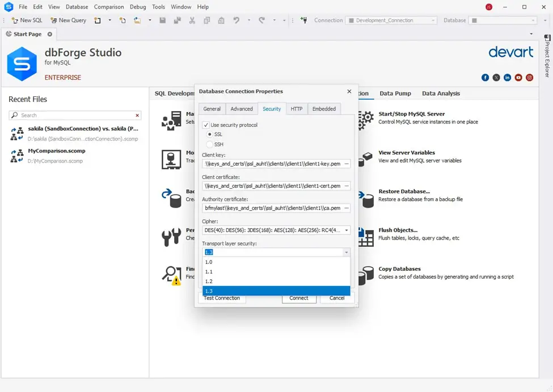This screenshot has height=392, width=553.
Task: Select the SSL radio button
Action: point(210,135)
